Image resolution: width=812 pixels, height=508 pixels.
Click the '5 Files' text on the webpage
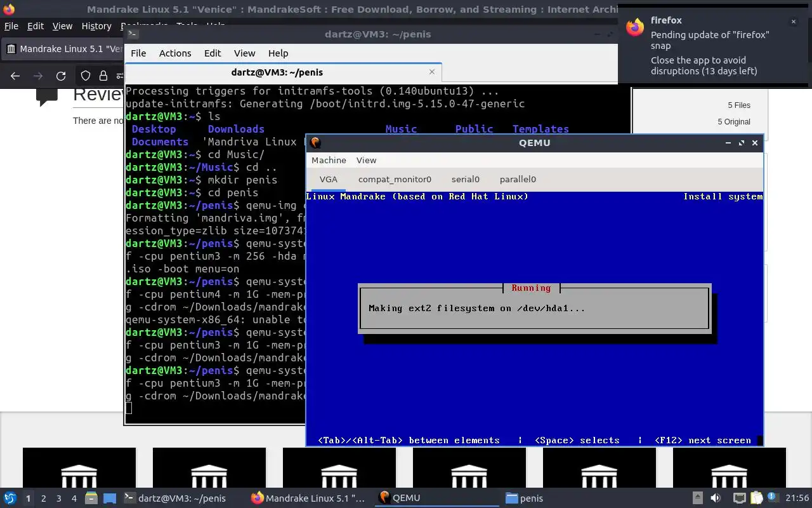tap(739, 105)
